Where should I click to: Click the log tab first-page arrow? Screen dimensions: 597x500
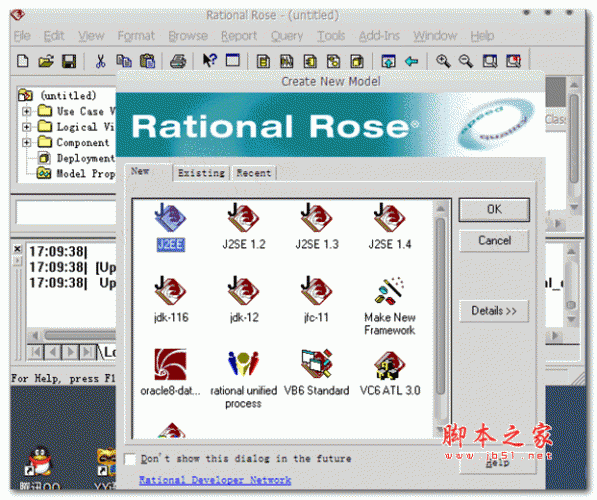coord(36,352)
